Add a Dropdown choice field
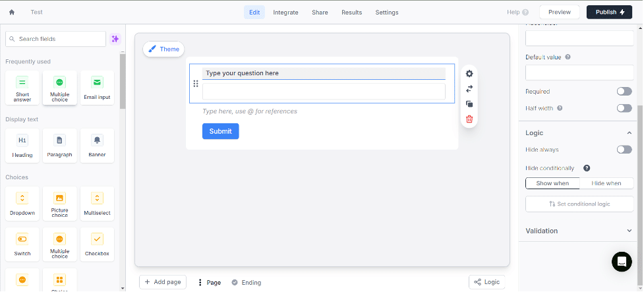The height and width of the screenshot is (292, 644). tap(22, 203)
